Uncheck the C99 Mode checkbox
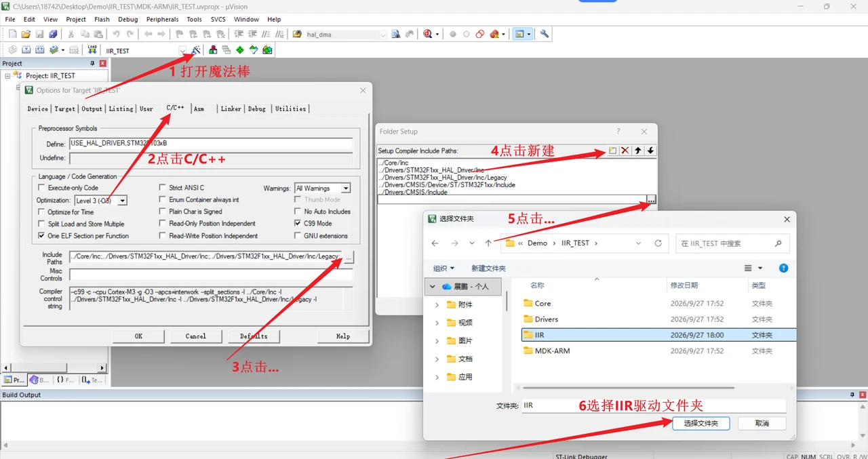This screenshot has width=868, height=459. 298,223
